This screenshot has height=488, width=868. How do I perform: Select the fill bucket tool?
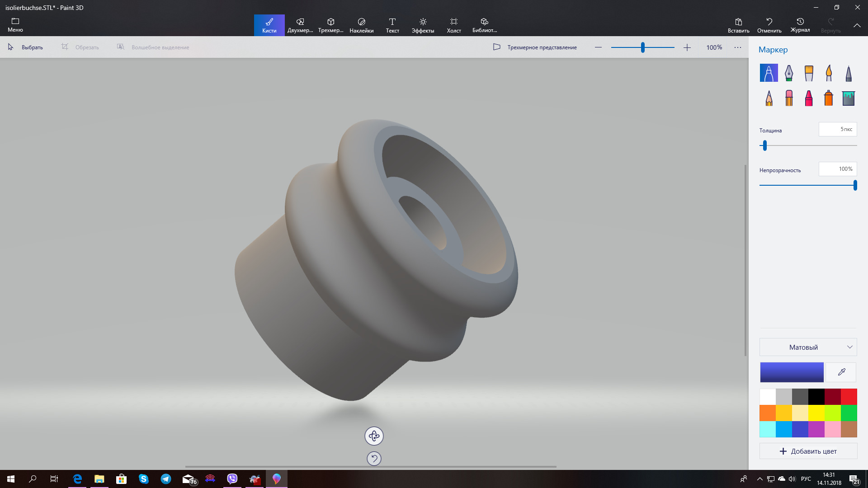[849, 98]
